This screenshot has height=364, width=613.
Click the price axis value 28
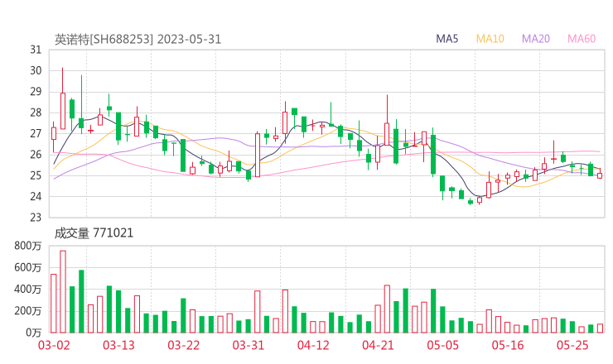tap(36, 113)
